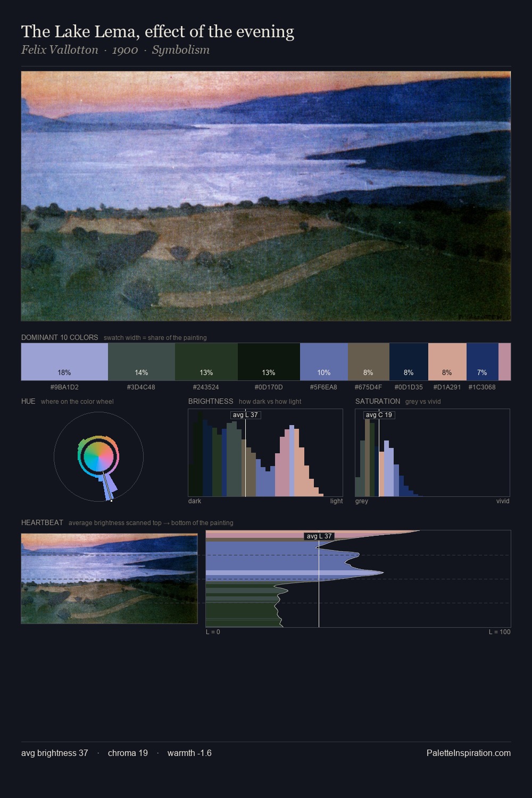Click the saturation histogram chart
This screenshot has width=532, height=798.
(x=433, y=453)
